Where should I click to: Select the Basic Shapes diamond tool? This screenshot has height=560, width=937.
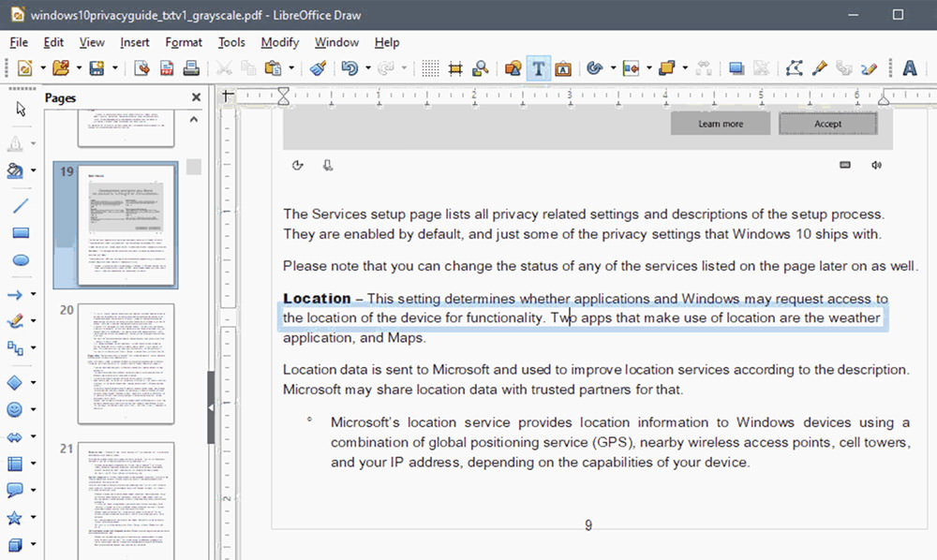[x=15, y=382]
